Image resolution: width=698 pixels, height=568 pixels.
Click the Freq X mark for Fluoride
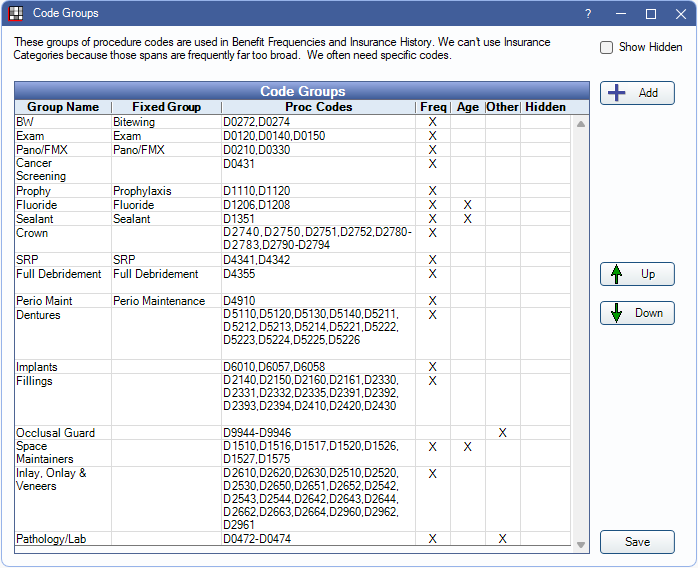[433, 205]
